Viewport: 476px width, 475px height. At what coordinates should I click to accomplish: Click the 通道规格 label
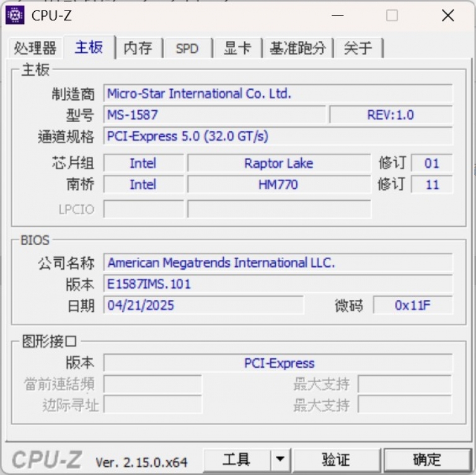pos(66,136)
